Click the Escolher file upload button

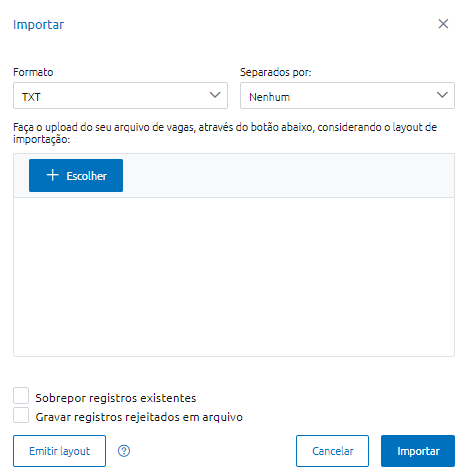(x=76, y=175)
